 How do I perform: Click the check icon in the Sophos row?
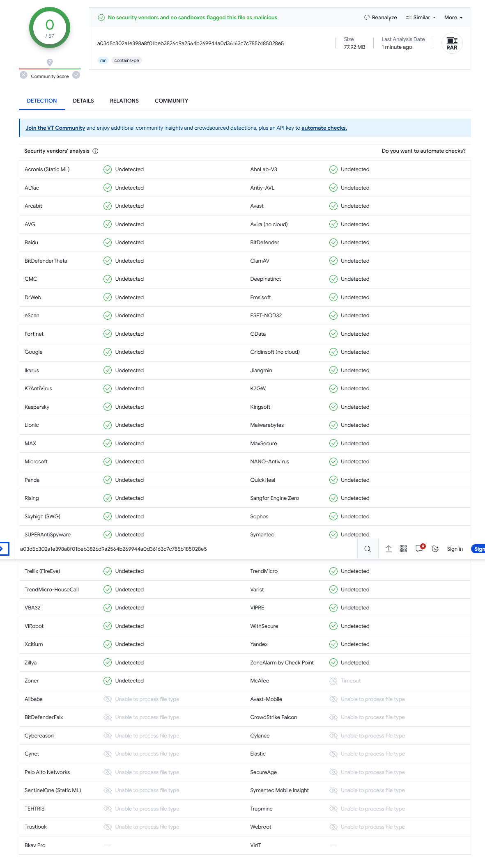click(333, 517)
